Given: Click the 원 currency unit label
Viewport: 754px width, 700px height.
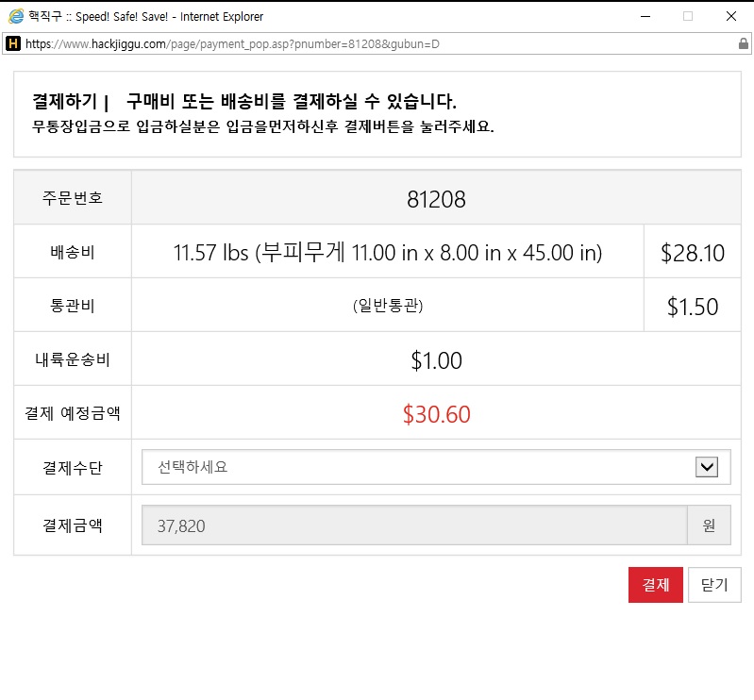Looking at the screenshot, I should (709, 525).
